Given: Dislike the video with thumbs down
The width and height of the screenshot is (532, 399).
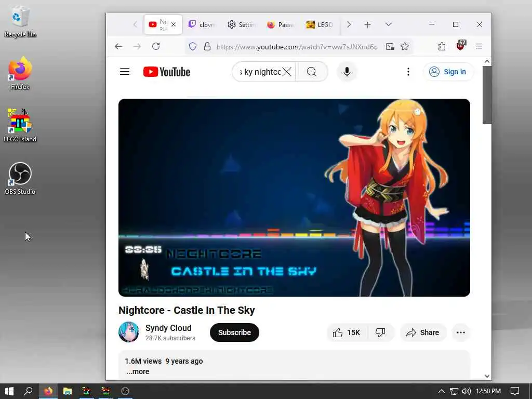Looking at the screenshot, I should (x=380, y=332).
